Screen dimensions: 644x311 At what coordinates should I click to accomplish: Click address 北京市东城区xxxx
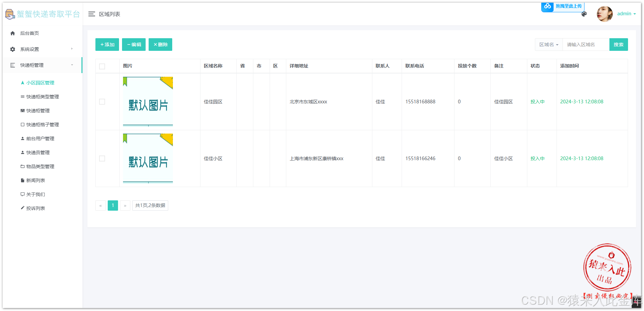pos(308,102)
